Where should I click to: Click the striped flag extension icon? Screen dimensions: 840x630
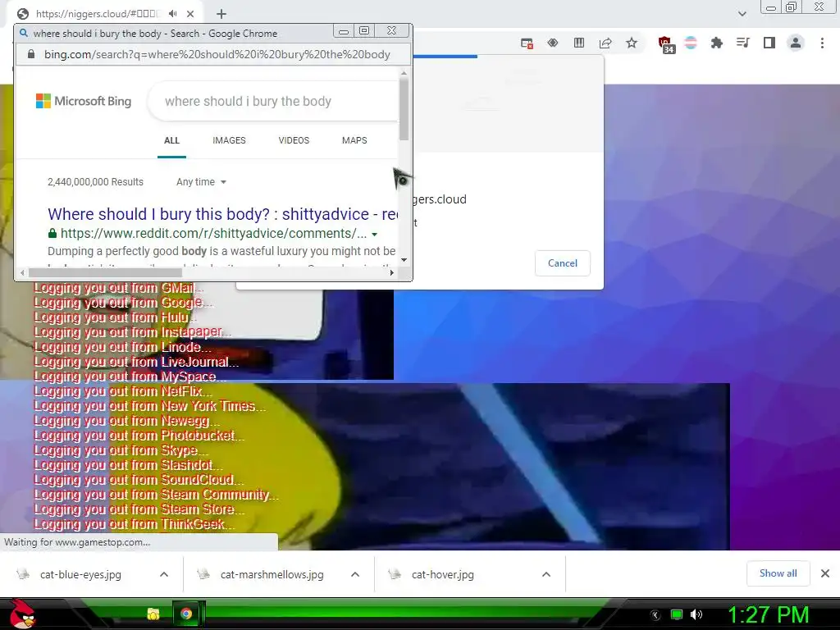[x=691, y=43]
